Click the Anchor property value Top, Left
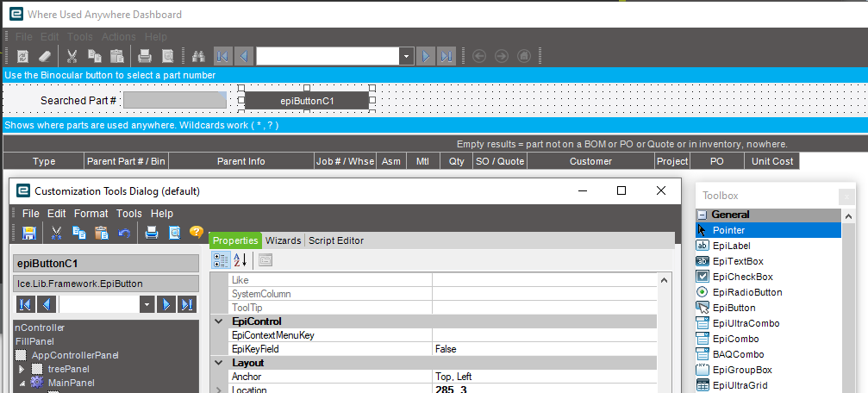Screen dimensions: 868x393 [545, 377]
